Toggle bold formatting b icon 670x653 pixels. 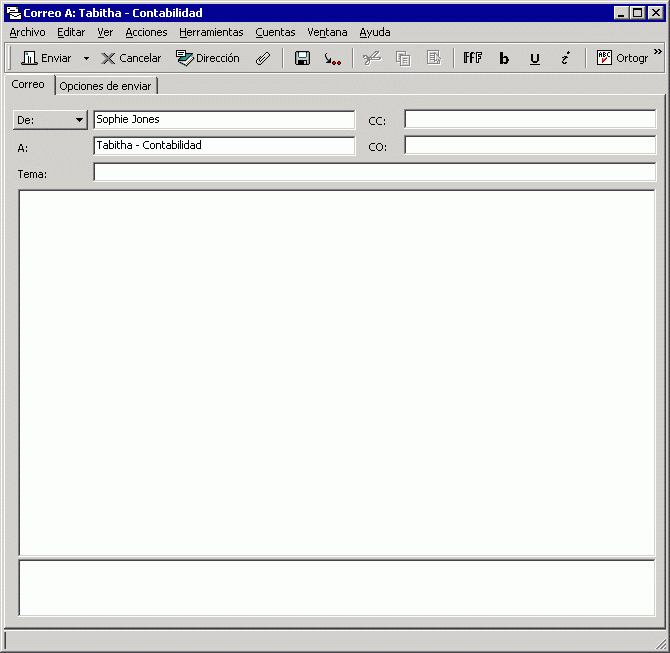(504, 58)
